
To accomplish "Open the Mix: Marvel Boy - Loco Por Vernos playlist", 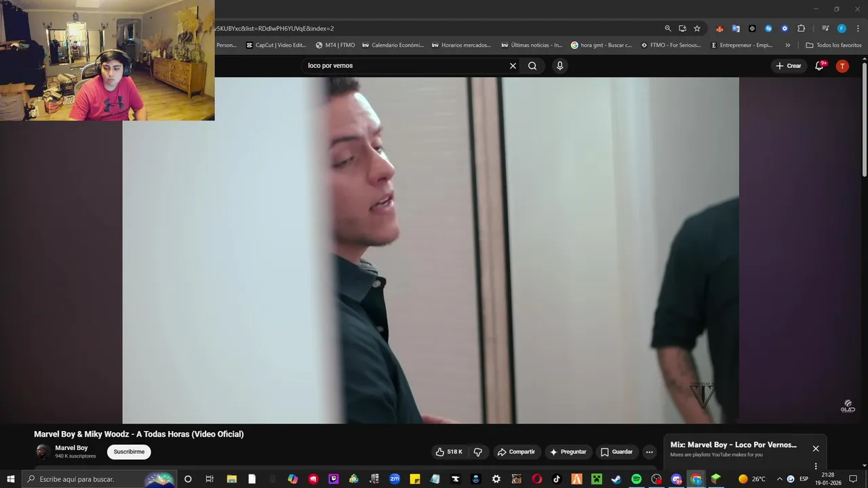I will pos(733,445).
